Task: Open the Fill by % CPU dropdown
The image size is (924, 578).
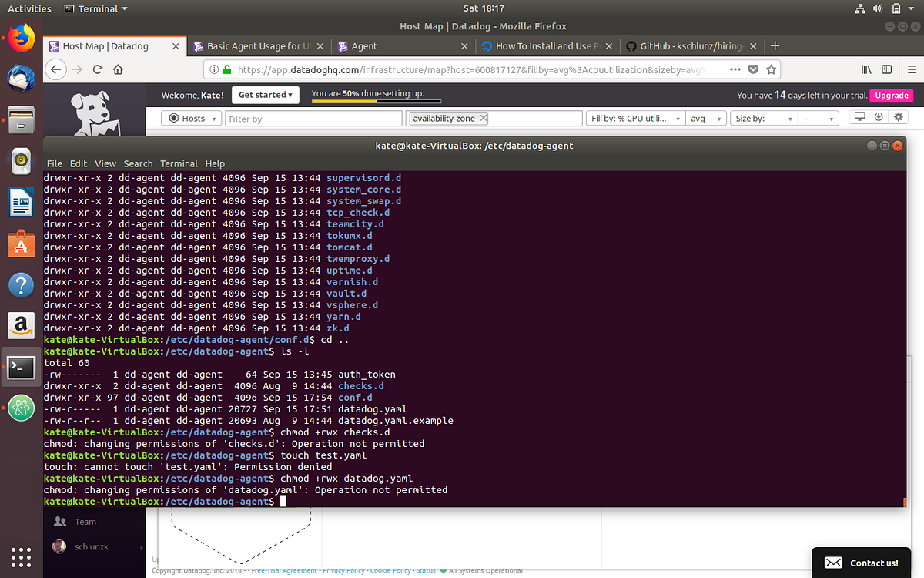Action: [x=635, y=119]
